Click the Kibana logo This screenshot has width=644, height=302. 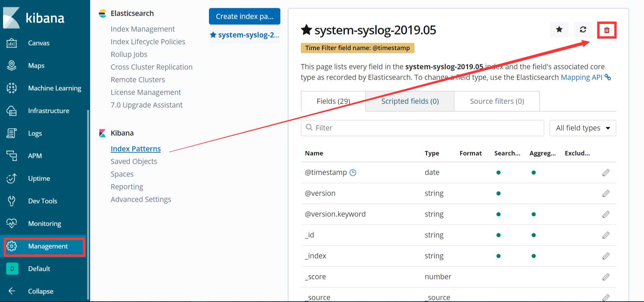[33, 18]
